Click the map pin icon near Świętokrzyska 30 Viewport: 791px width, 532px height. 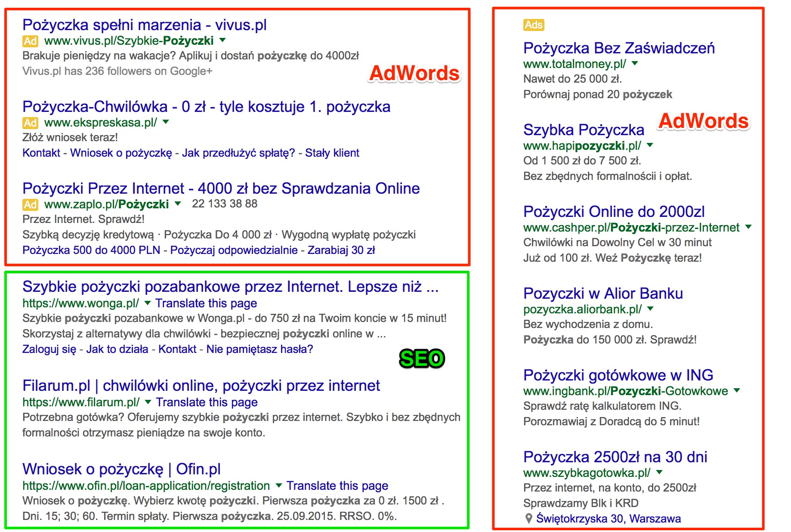[529, 519]
